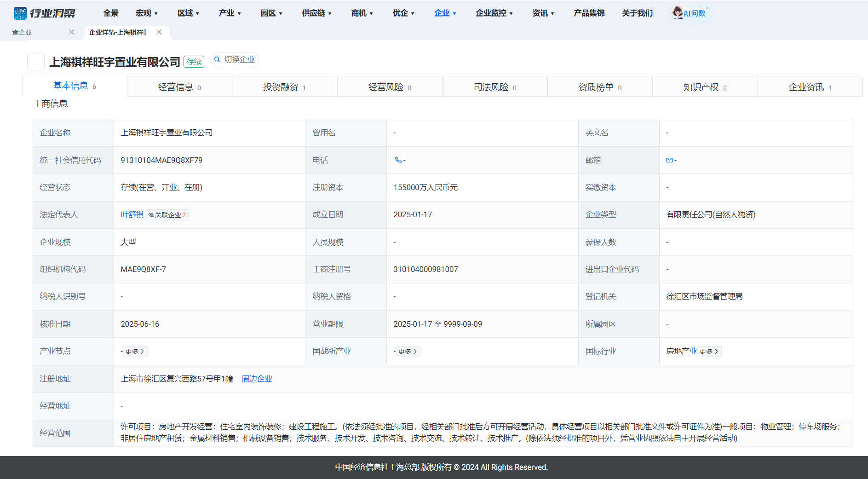This screenshot has width=868, height=479.
Task: Close the 查企业 tab
Action: (71, 32)
